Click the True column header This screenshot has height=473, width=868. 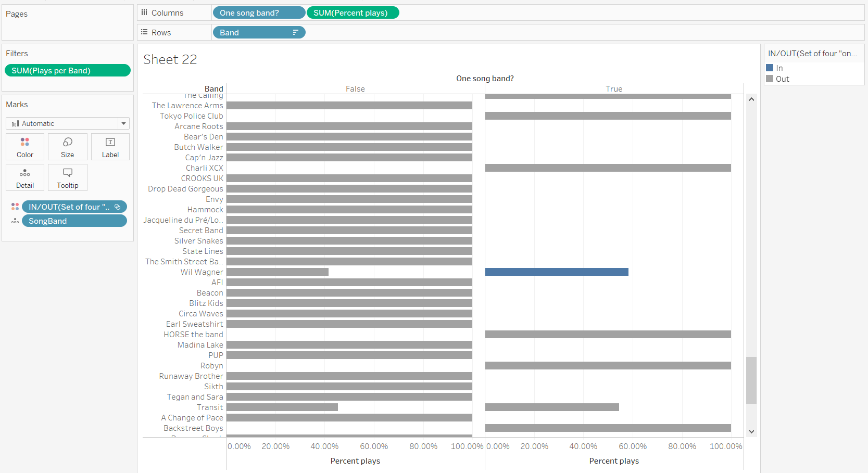point(614,88)
